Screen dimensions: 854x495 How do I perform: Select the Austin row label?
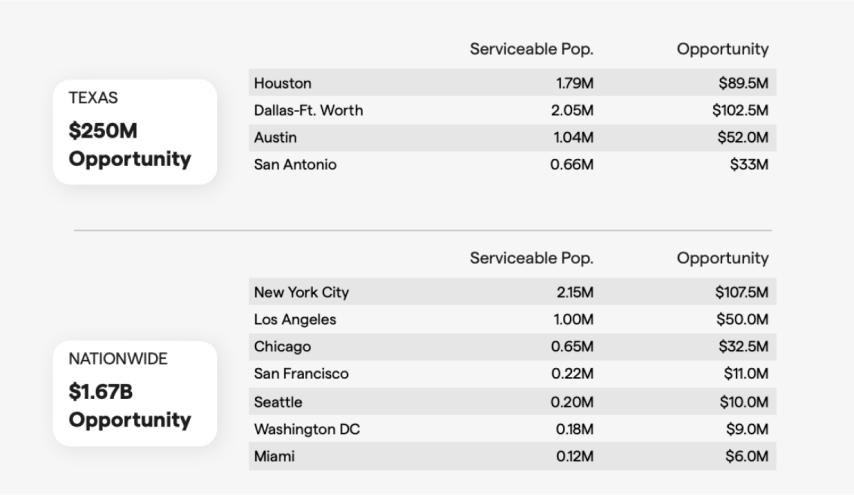[x=275, y=138]
